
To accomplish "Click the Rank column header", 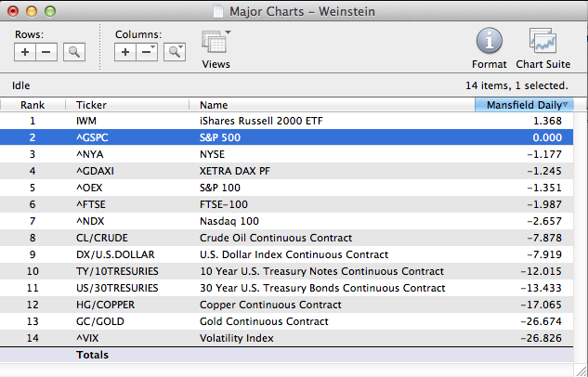I will coord(33,105).
